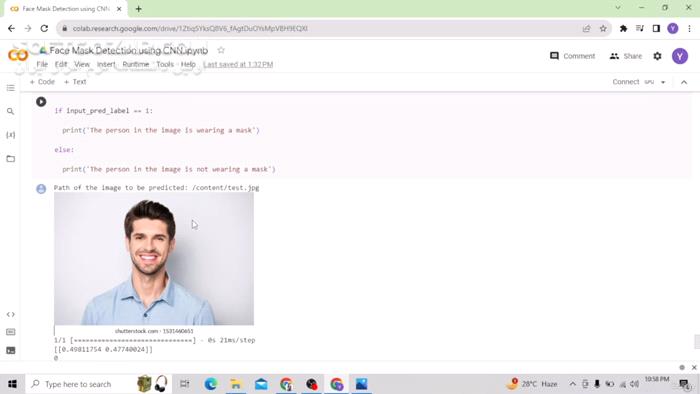Reload the page
Screen dimensions: 700x394
tap(44, 29)
